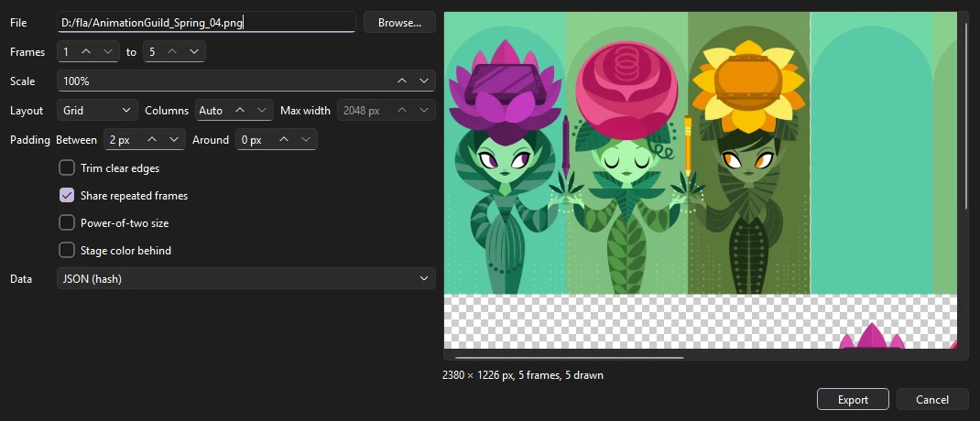Click the File path input field
Viewport: 980px width, 421px height.
pos(206,23)
